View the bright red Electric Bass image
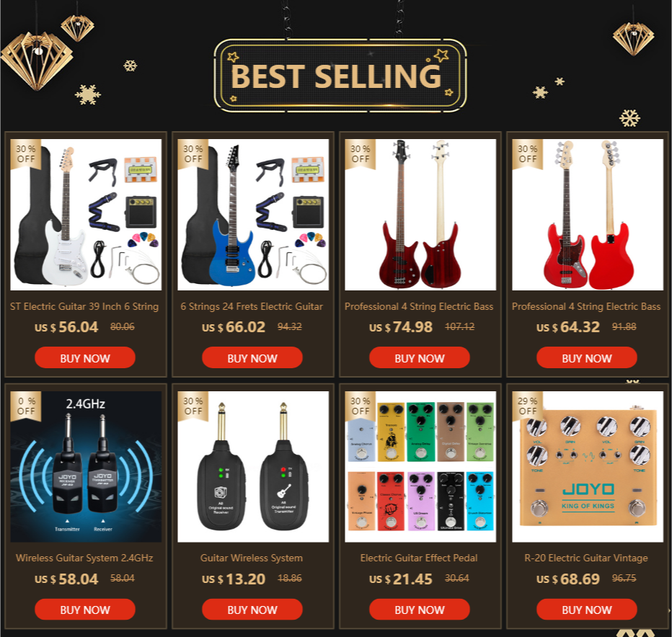The image size is (672, 637). [588, 215]
